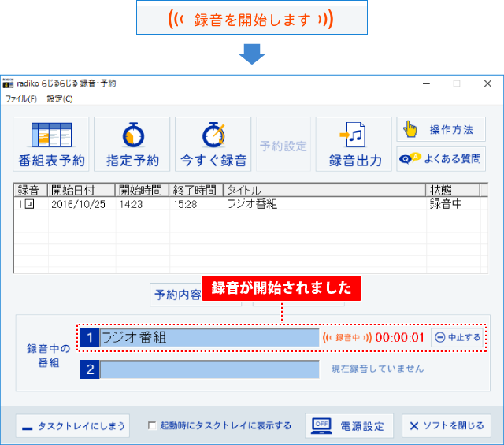This screenshot has width=504, height=445.
Task: Open the ファイル(F) menu
Action: (21, 98)
